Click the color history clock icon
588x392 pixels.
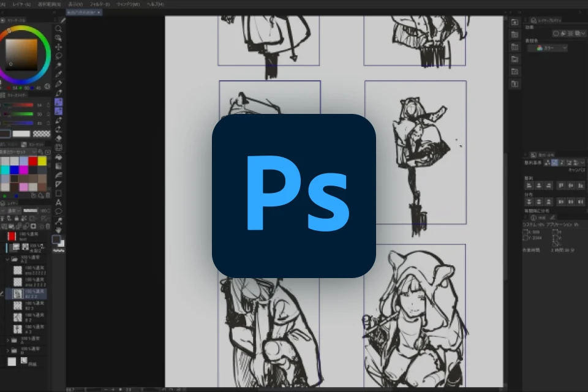click(x=47, y=86)
